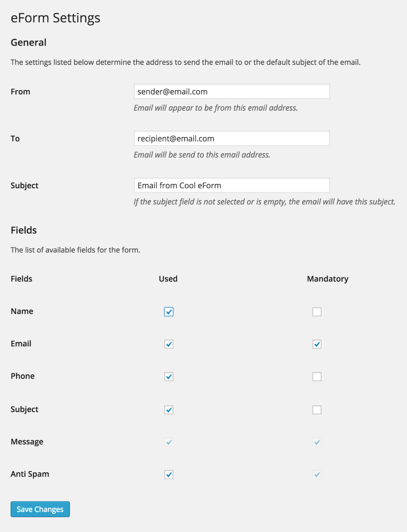Image resolution: width=407 pixels, height=532 pixels.
Task: Click the Save Changes button
Action: (40, 509)
